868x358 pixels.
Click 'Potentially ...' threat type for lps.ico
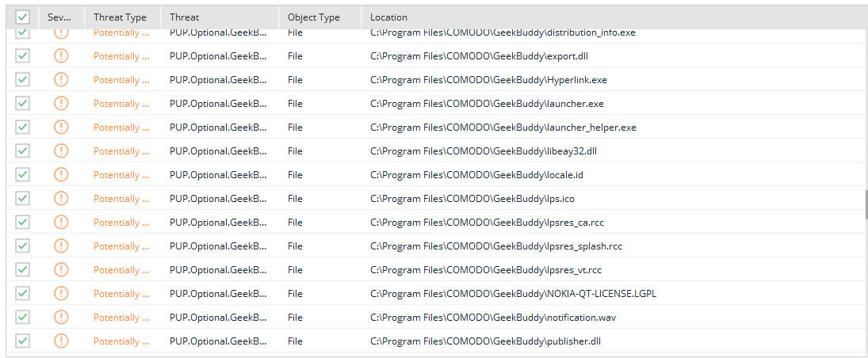(x=121, y=199)
